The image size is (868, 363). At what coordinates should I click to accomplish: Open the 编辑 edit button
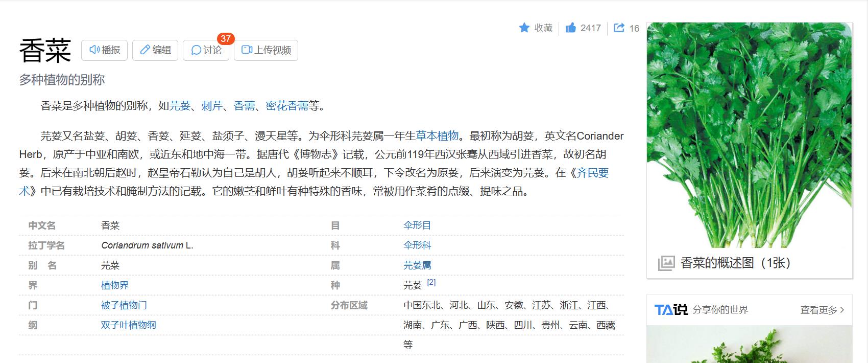(155, 50)
